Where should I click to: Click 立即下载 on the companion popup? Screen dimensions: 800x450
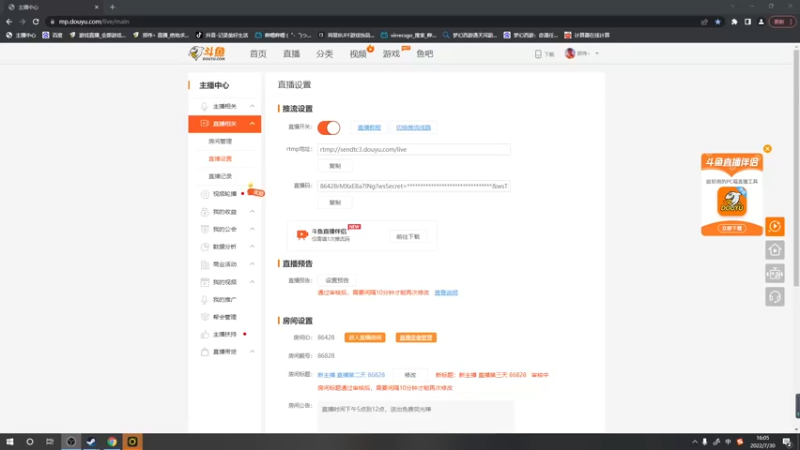click(732, 228)
